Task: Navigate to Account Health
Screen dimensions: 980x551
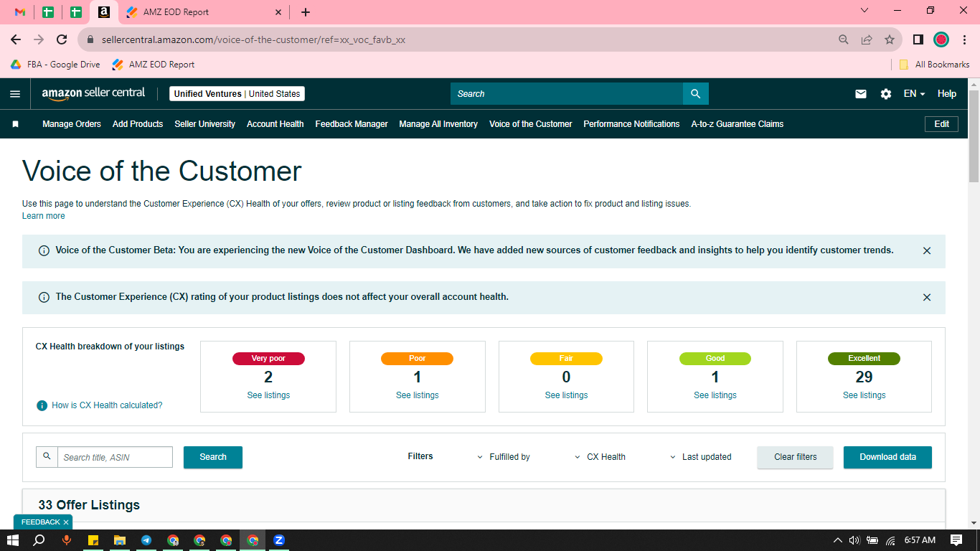Action: (x=275, y=124)
